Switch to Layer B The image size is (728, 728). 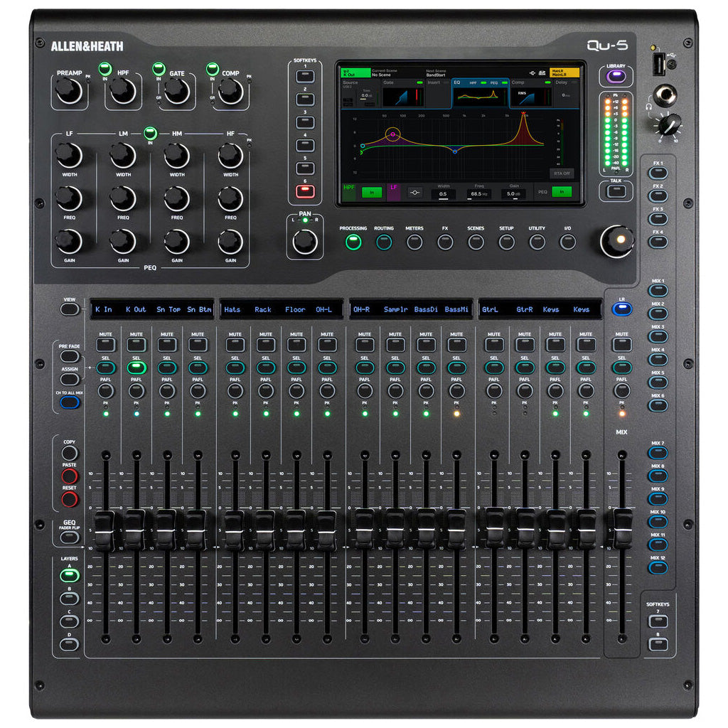(x=70, y=599)
